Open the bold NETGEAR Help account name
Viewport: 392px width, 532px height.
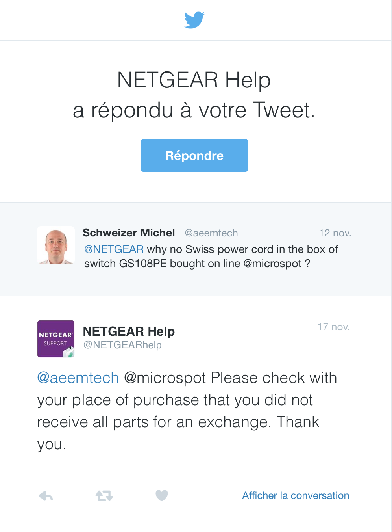tap(129, 331)
